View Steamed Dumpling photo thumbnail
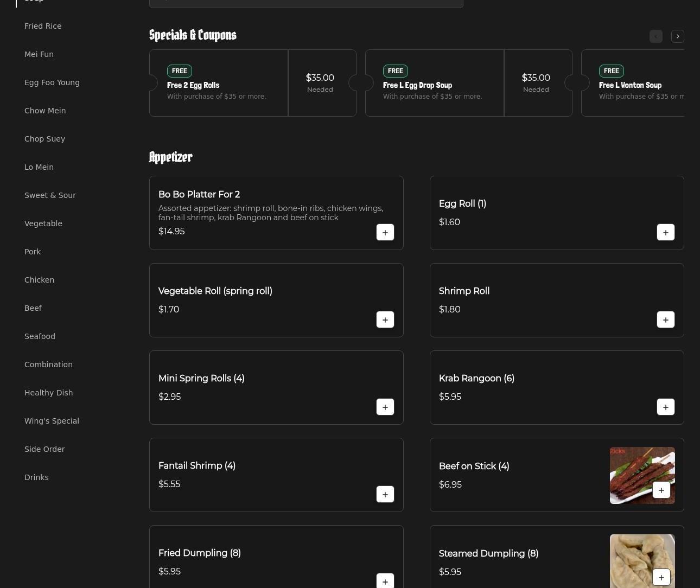The image size is (700, 588). click(x=642, y=561)
